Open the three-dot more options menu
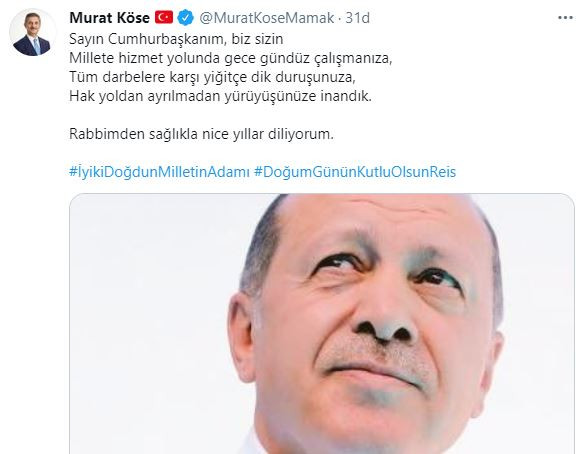The height and width of the screenshot is (454, 586). pos(565,18)
